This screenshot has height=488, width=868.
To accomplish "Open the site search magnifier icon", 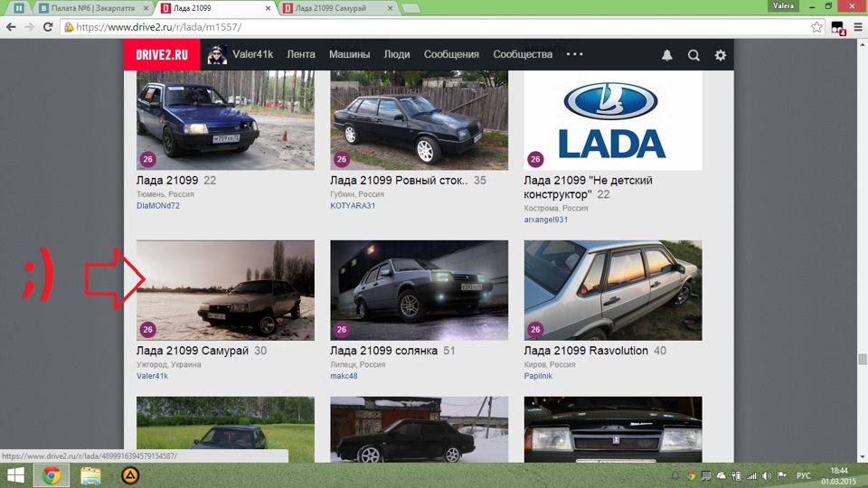I will tap(693, 55).
